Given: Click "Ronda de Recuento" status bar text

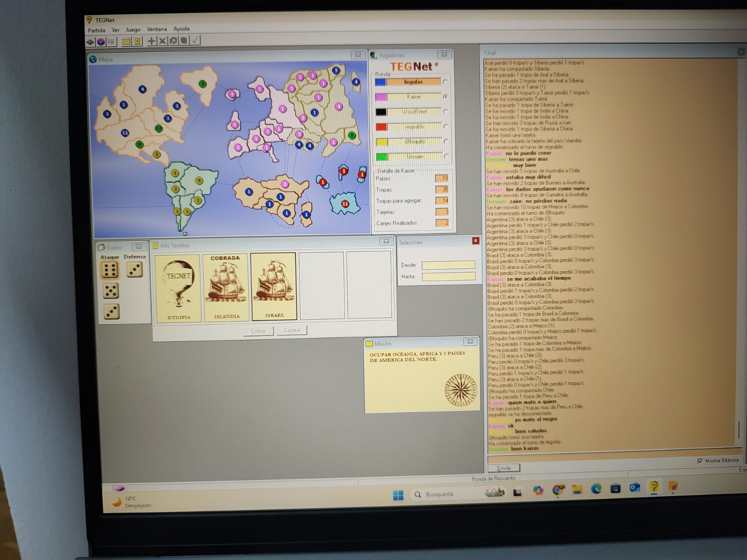Looking at the screenshot, I should coord(493,478).
